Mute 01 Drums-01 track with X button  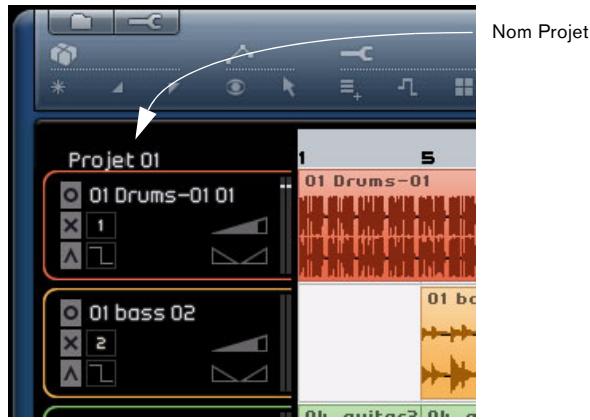(x=71, y=225)
